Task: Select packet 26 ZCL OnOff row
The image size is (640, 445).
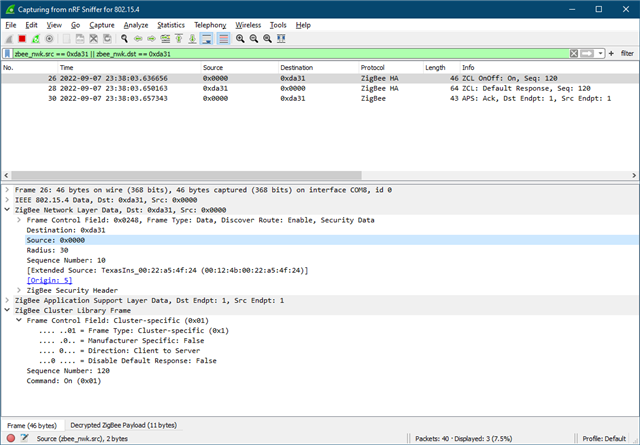Action: pos(320,78)
